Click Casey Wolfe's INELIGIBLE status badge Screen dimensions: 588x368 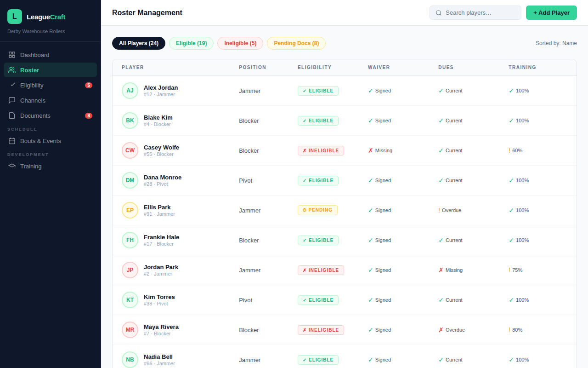321,150
